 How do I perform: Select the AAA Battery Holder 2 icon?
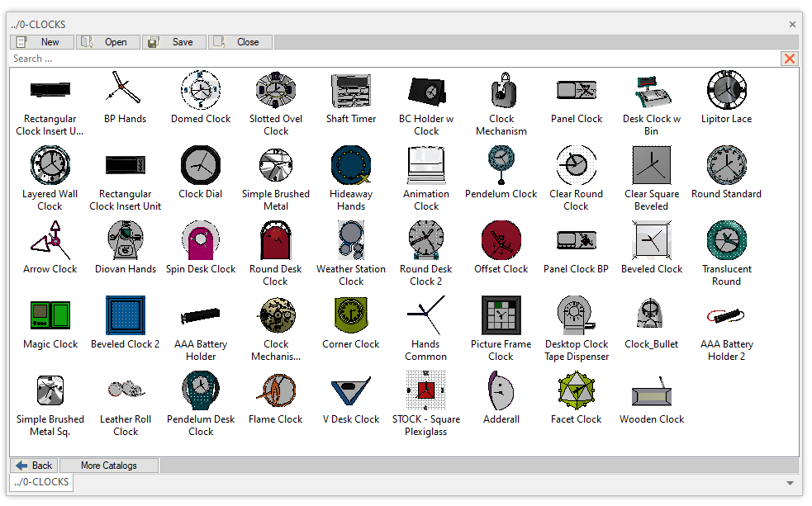(x=726, y=314)
